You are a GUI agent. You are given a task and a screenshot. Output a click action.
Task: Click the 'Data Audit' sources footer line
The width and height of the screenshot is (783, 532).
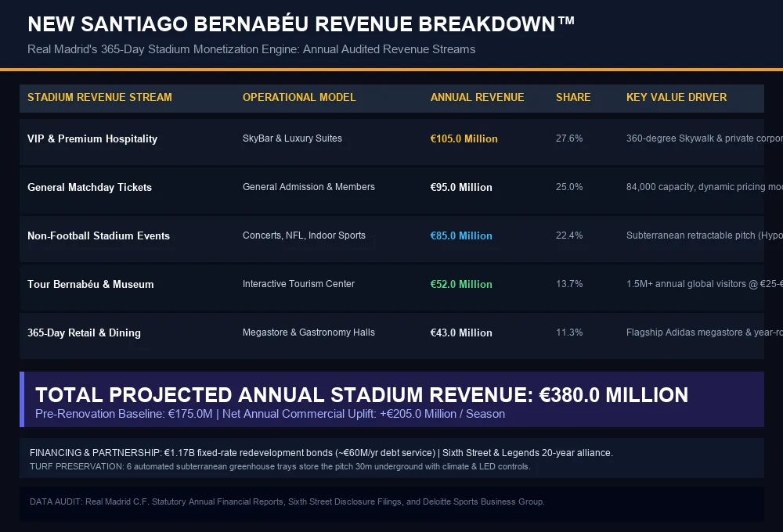pos(287,501)
